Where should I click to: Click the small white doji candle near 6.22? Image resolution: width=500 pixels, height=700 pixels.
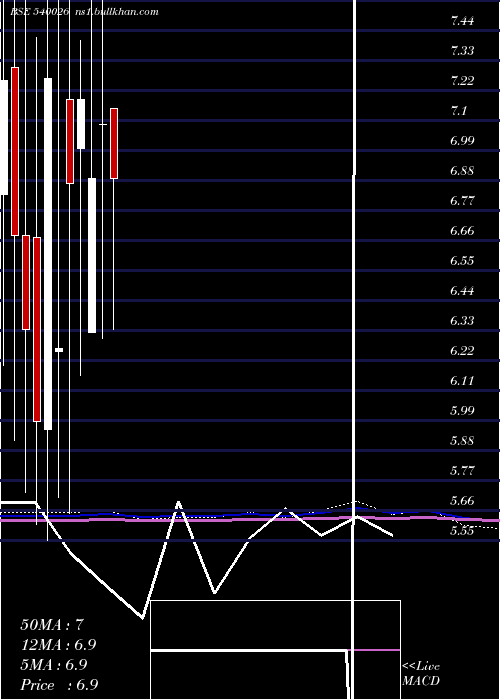(59, 350)
